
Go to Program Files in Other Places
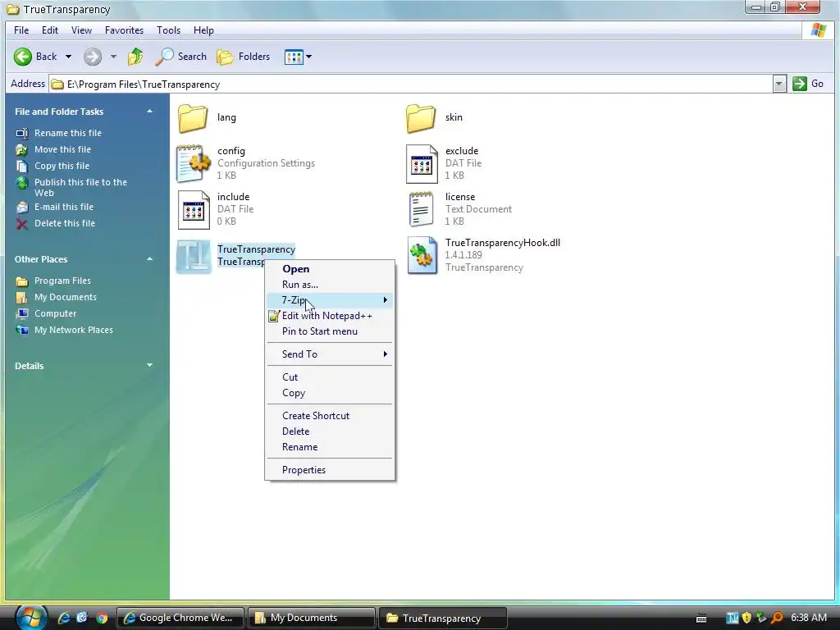click(x=62, y=281)
